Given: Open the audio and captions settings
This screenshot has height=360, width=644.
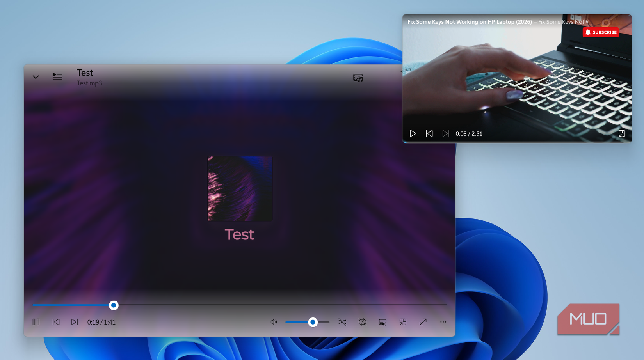Looking at the screenshot, I should point(382,322).
